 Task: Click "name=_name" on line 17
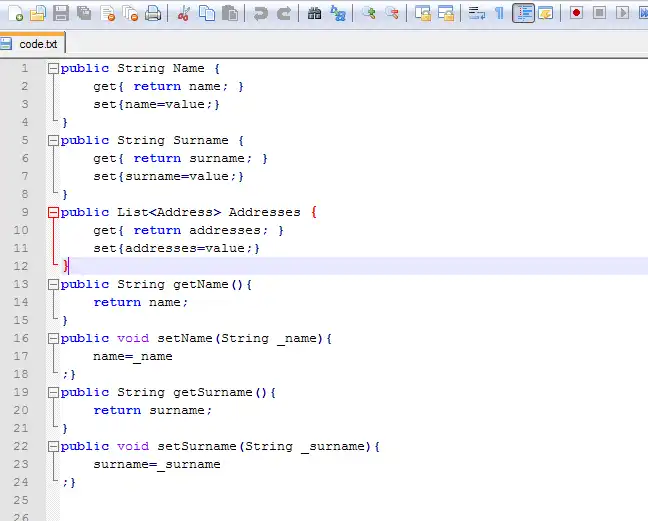pos(133,356)
